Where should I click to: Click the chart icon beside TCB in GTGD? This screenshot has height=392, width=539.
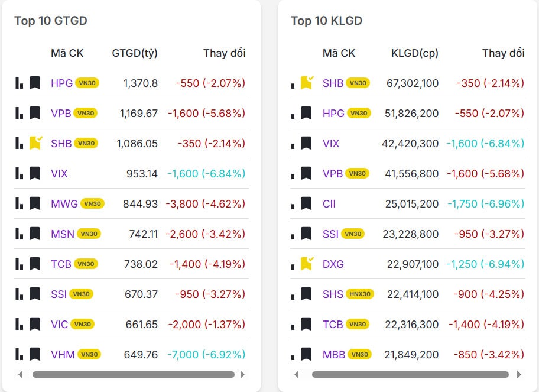[x=18, y=264]
